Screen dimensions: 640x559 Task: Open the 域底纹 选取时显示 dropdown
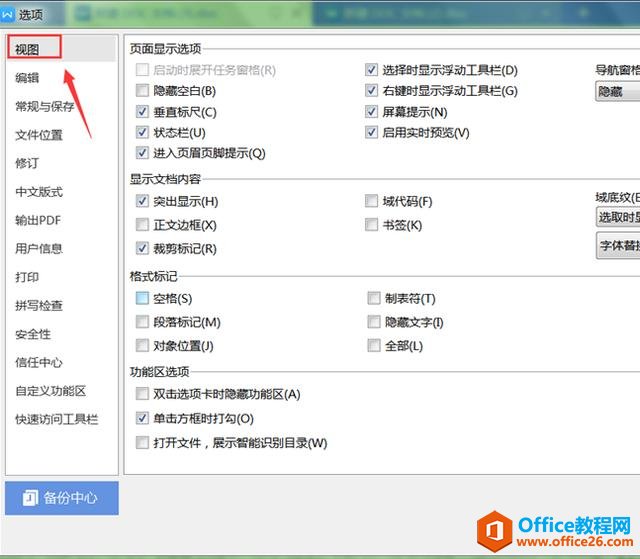click(618, 217)
